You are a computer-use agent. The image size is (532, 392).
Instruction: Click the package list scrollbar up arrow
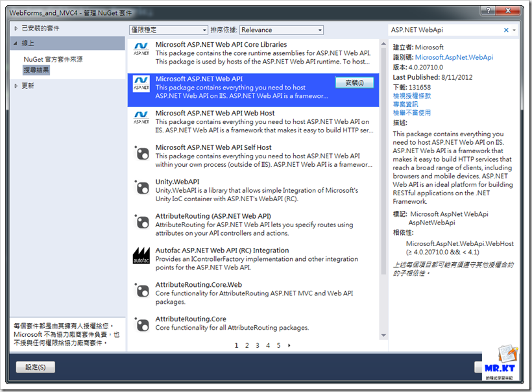click(x=383, y=43)
